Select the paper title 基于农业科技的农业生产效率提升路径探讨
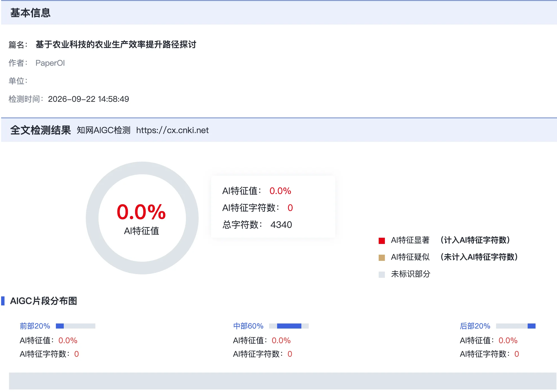Image resolution: width=557 pixels, height=392 pixels. tap(116, 45)
